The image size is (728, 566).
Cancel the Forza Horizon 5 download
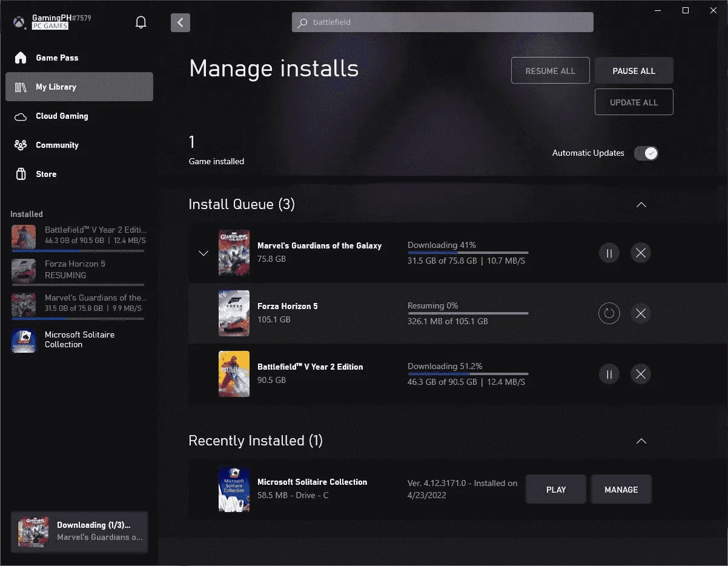(x=641, y=313)
